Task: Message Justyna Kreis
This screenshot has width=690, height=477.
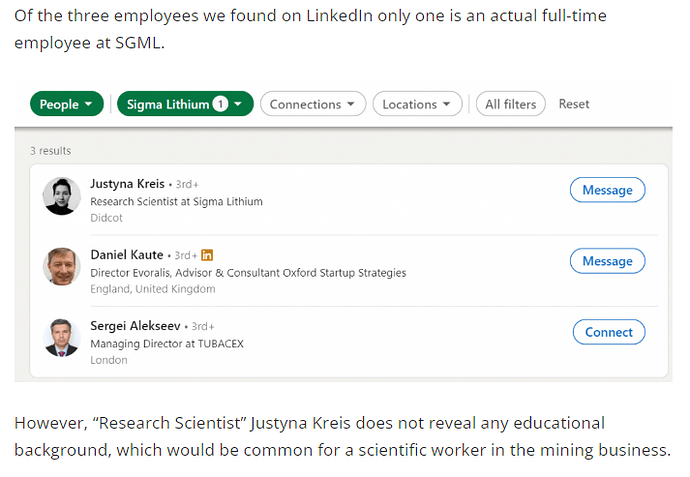Action: pos(607,190)
